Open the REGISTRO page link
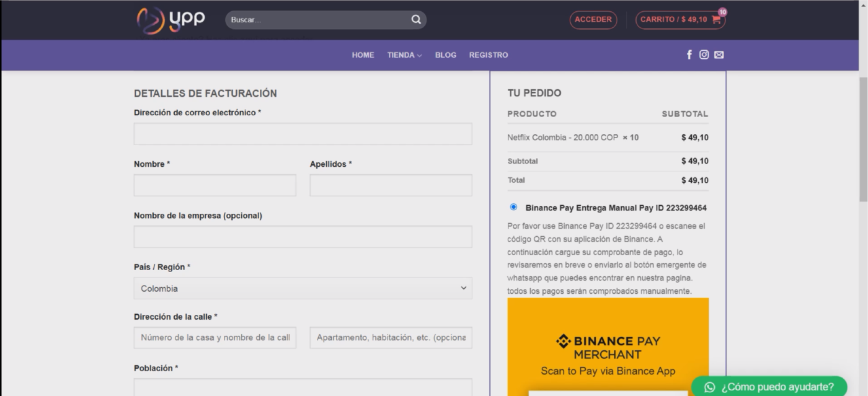868x396 pixels. [x=488, y=55]
